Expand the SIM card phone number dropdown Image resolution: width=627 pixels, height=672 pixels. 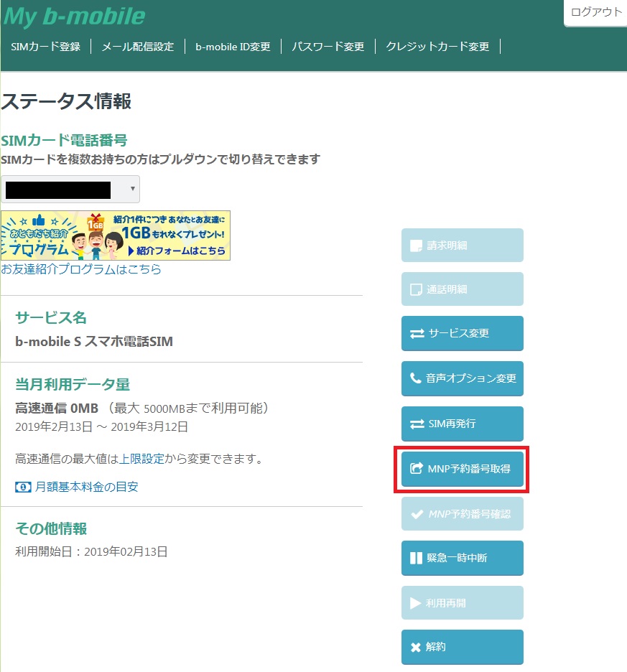(x=70, y=189)
